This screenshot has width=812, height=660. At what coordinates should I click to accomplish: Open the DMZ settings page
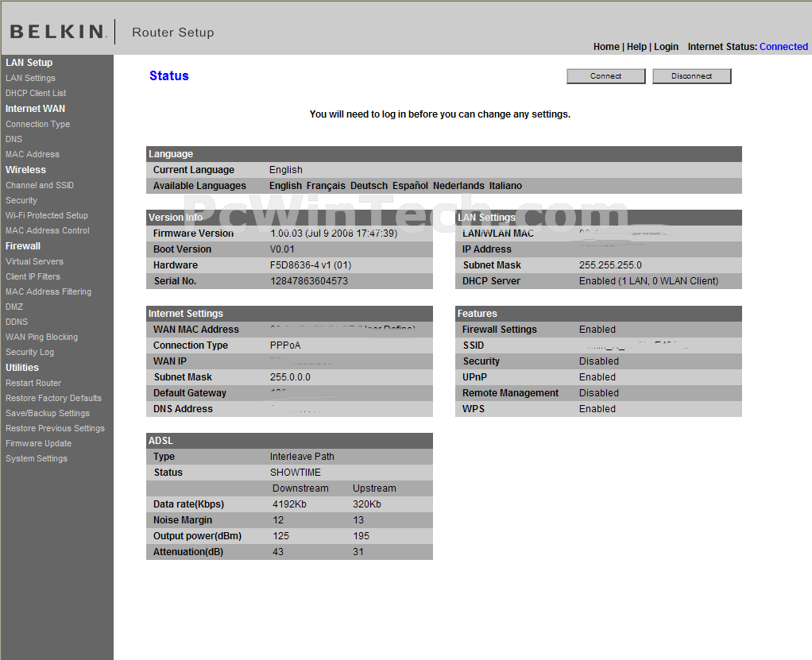14,307
